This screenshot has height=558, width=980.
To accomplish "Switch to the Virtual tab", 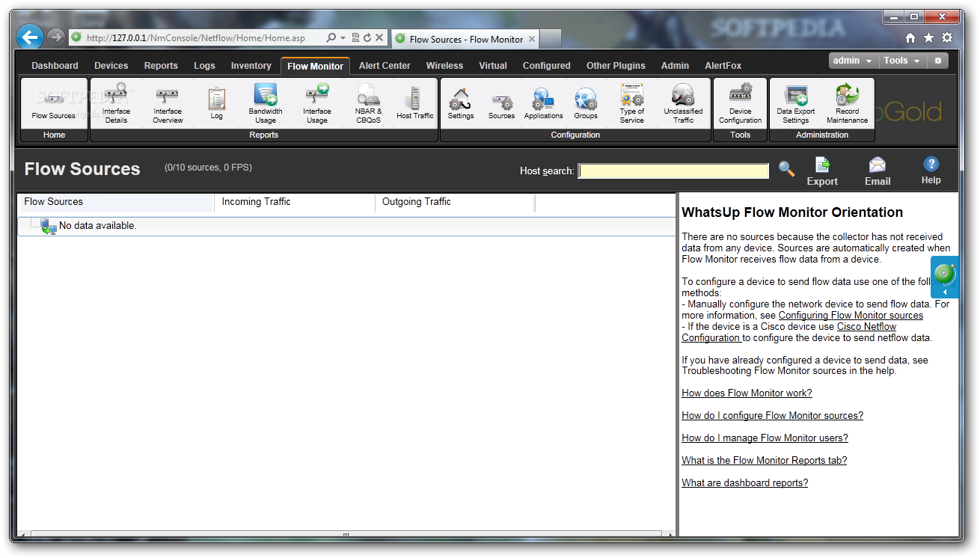I will [x=493, y=66].
